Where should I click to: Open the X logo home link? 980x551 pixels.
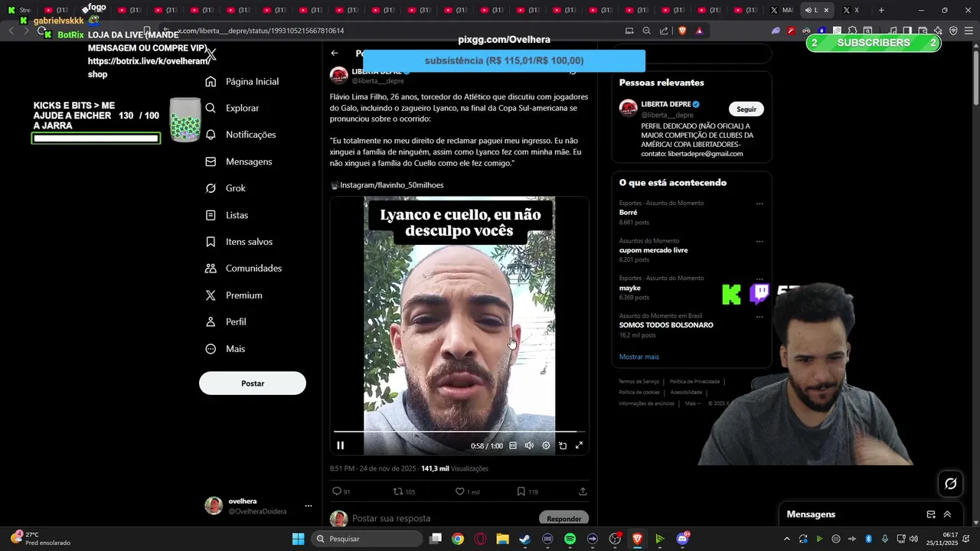coord(211,54)
